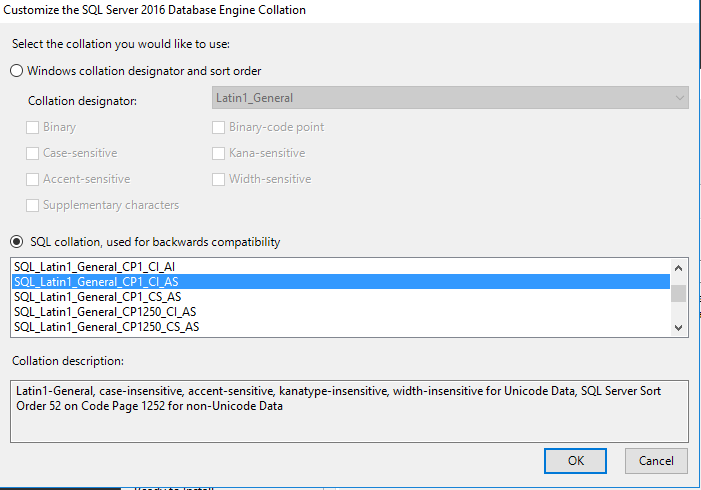This screenshot has width=701, height=490.
Task: Select Windows collation designator and sort order radio
Action: pyautogui.click(x=17, y=71)
